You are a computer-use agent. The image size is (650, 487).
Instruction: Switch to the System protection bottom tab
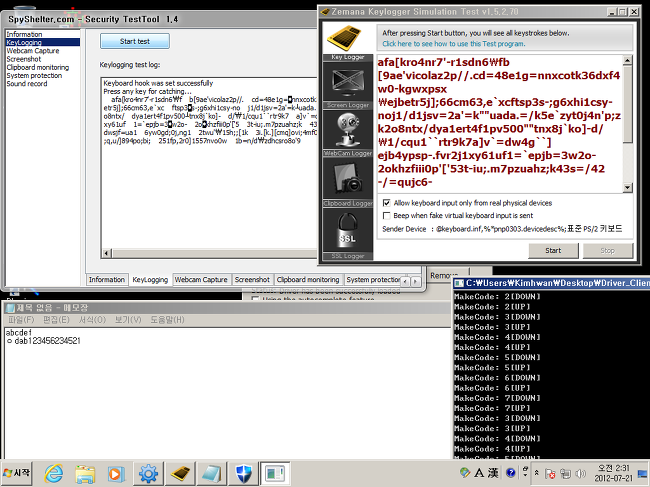click(373, 280)
